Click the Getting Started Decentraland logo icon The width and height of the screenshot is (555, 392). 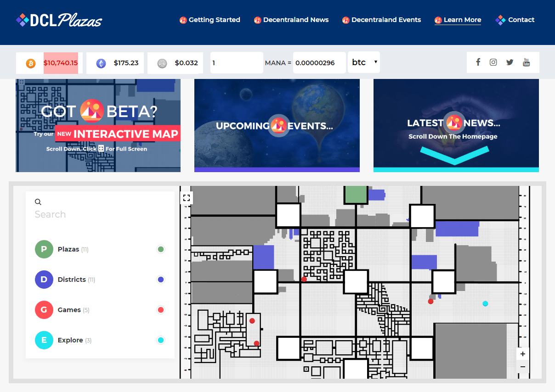click(x=183, y=20)
